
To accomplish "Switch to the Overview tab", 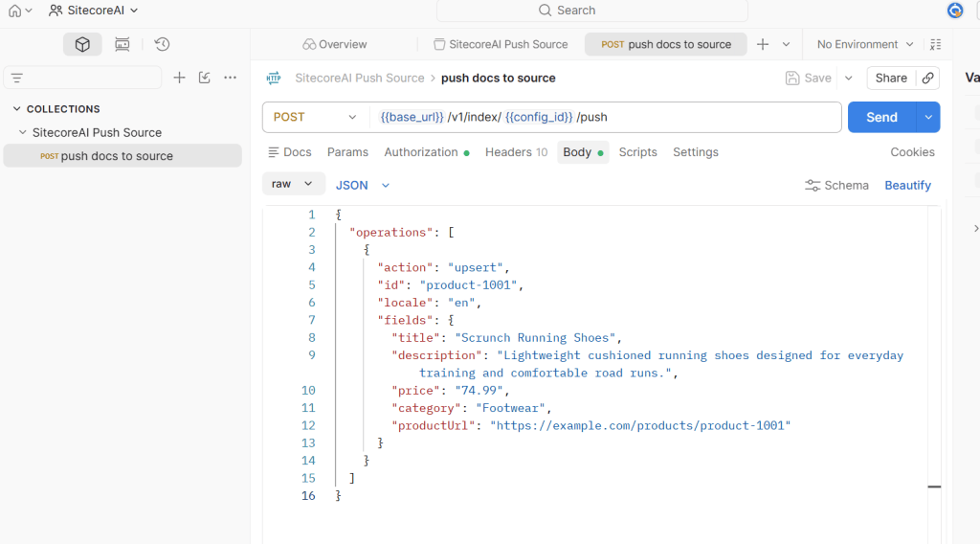I will [x=334, y=44].
